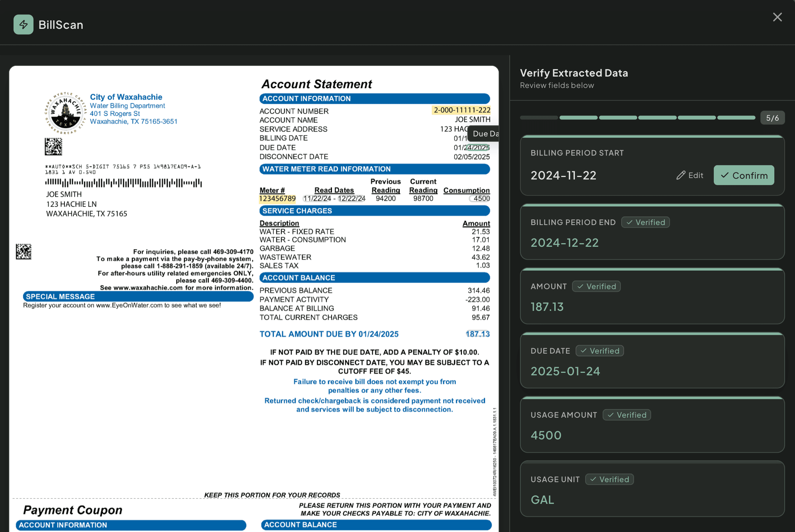Close the BillScan verification window
This screenshot has width=795, height=532.
(x=777, y=17)
